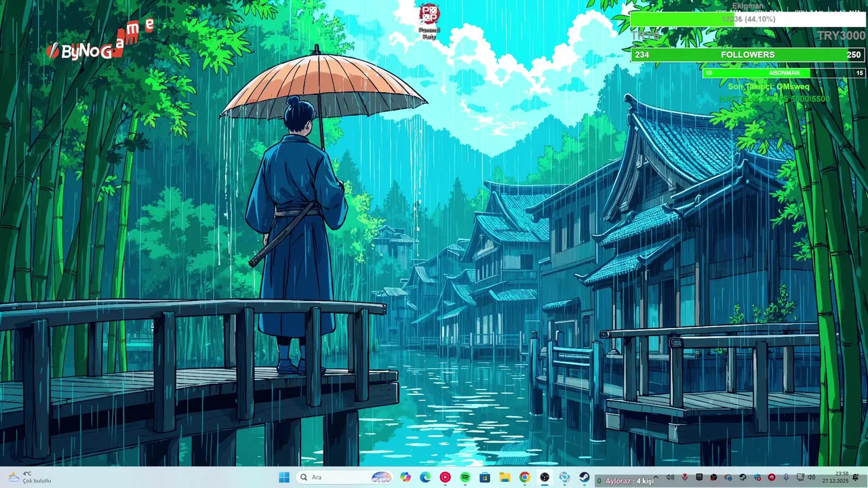The image size is (868, 488).
Task: Click the first speaker icon in the tray
Action: pyautogui.click(x=670, y=477)
